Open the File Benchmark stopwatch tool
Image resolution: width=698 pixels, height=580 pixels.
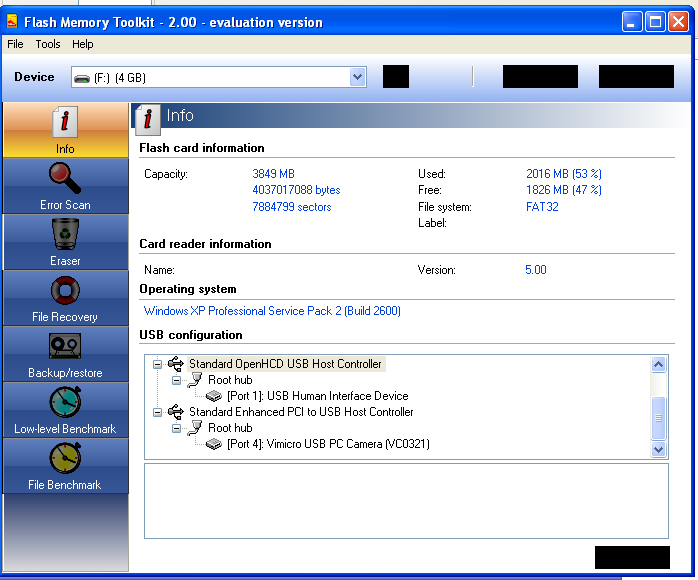pos(65,460)
